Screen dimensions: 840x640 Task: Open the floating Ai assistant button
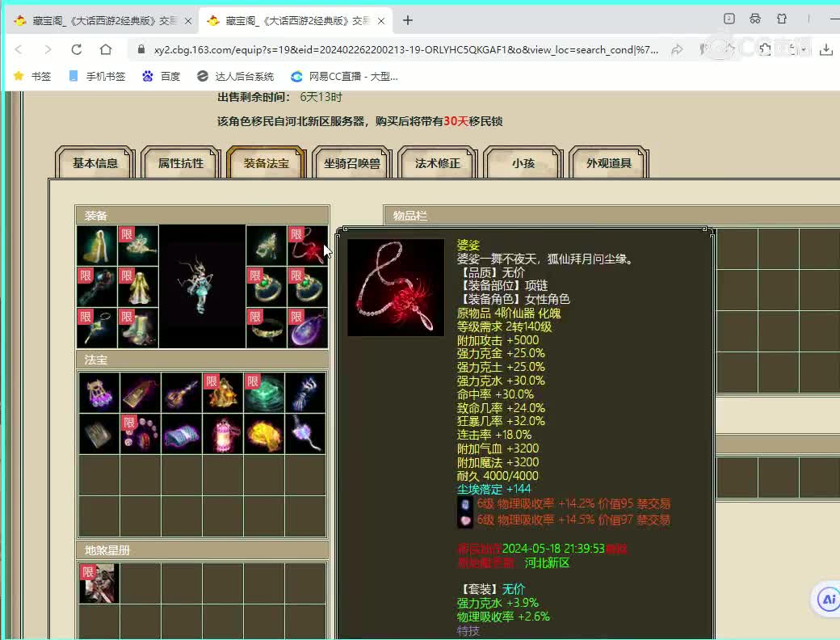pyautogui.click(x=828, y=600)
